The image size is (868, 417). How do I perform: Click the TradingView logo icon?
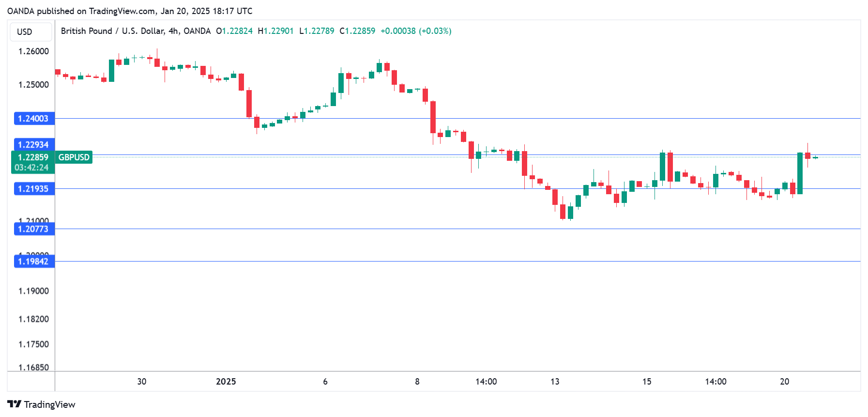point(14,404)
